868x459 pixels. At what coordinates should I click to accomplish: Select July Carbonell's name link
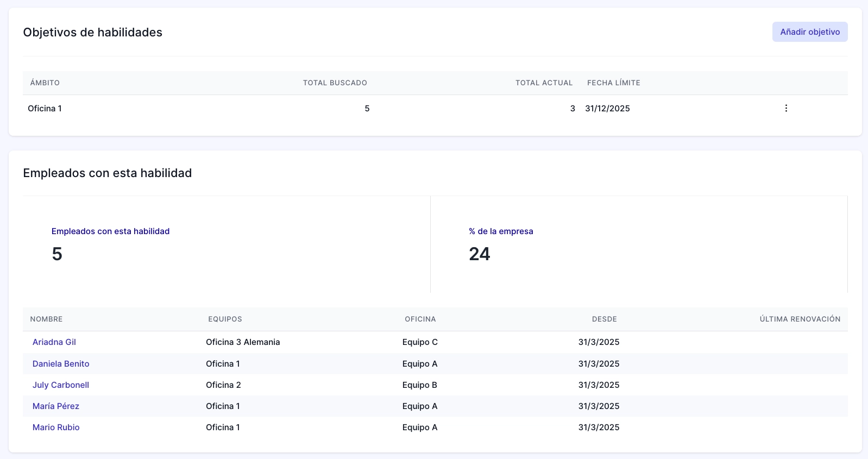click(x=61, y=385)
